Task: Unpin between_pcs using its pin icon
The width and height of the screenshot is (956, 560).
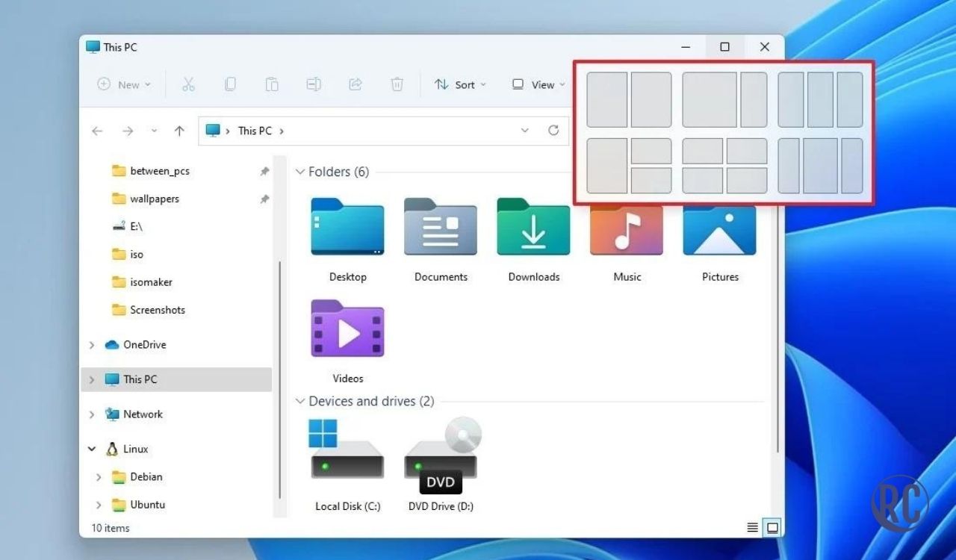Action: coord(264,171)
